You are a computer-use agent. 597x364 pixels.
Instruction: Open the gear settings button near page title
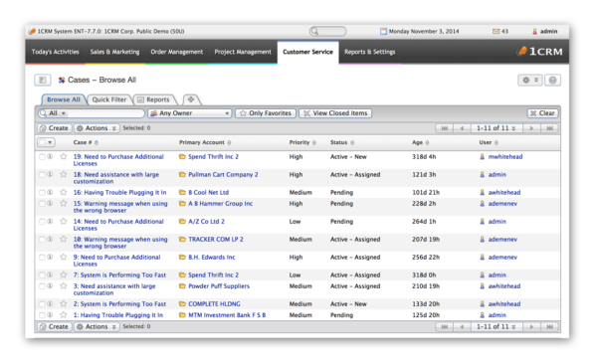529,80
